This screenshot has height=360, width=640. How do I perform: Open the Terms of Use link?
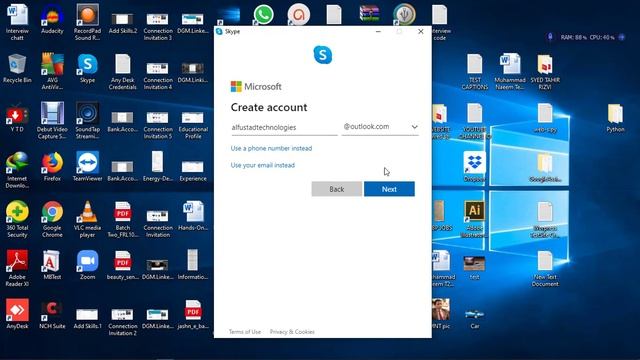245,332
